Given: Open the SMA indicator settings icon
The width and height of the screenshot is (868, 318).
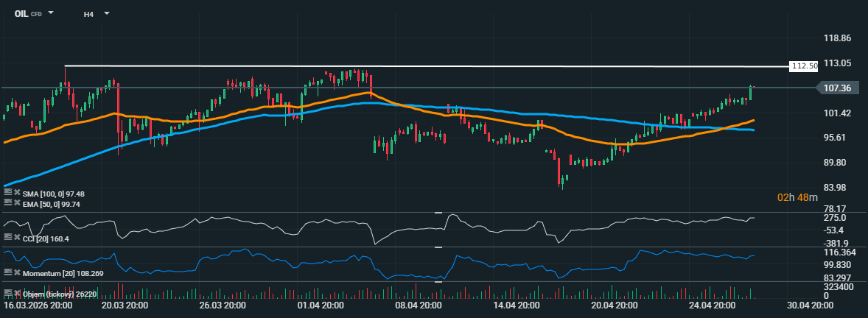Looking at the screenshot, I should click(x=7, y=193).
